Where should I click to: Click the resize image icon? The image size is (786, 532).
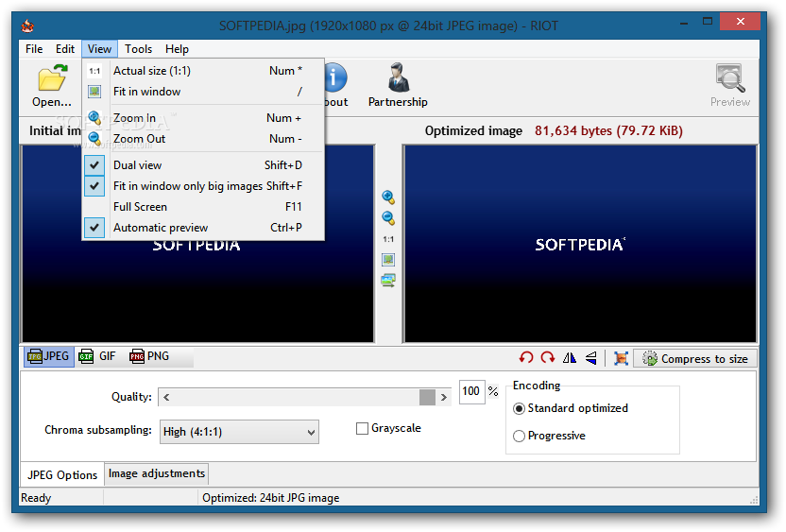pos(621,358)
